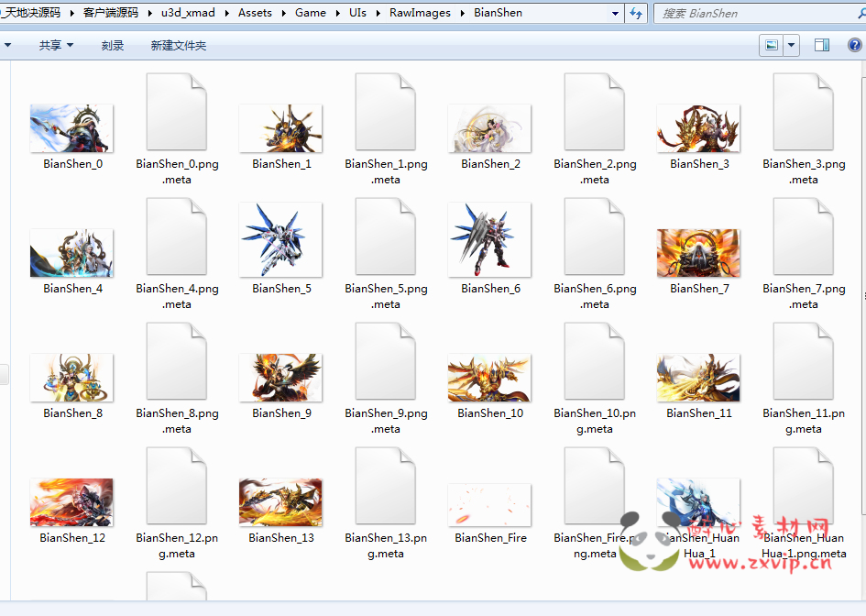Expand the 共享 (Share) dropdown menu

click(57, 46)
